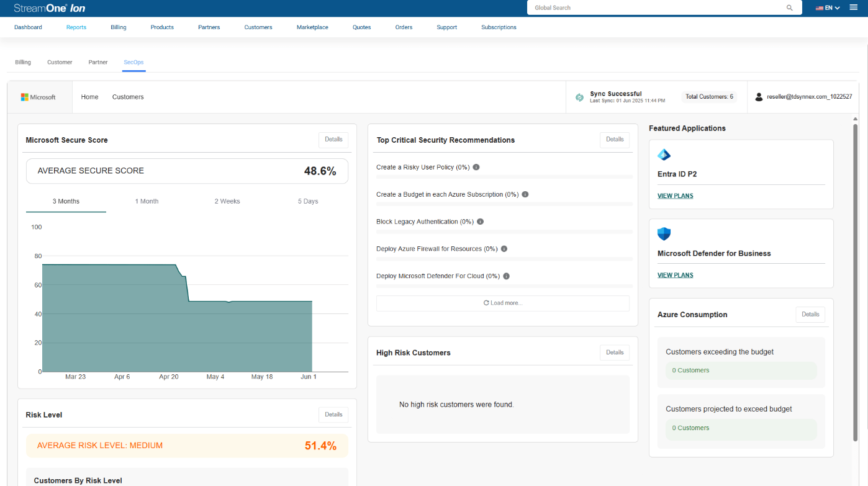
Task: Click VIEW PLANS for Entra ID P2
Action: click(676, 196)
